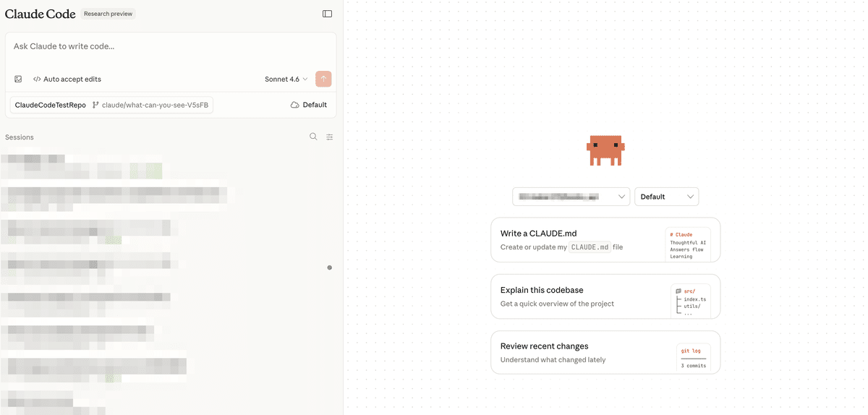Viewport: 868px width, 415px height.
Task: Toggle Auto accept edits mode
Action: pyautogui.click(x=67, y=79)
